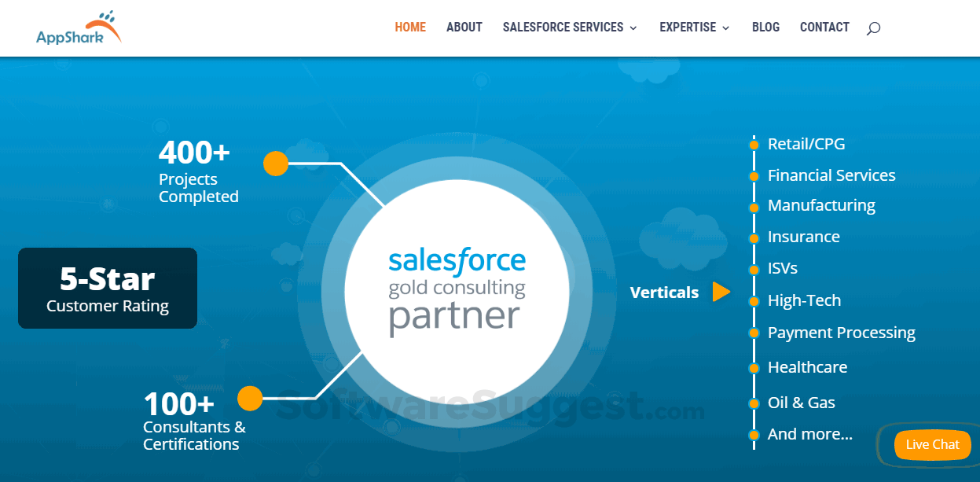Click And more... in verticals list
The height and width of the screenshot is (482, 980).
[x=810, y=434]
